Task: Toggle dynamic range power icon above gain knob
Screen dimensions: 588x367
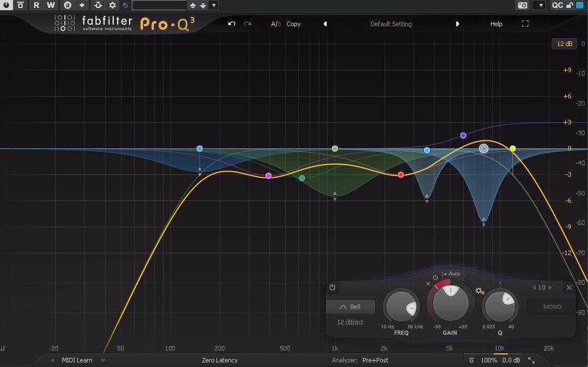Action: click(435, 277)
